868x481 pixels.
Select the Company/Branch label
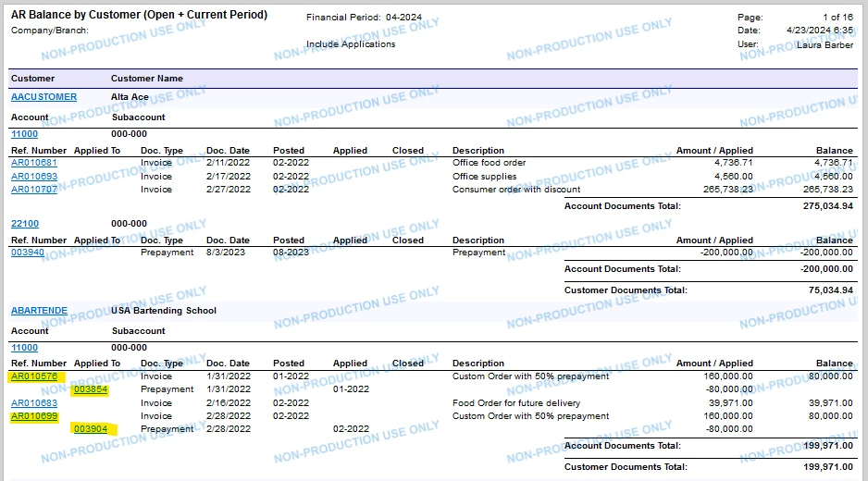tap(49, 31)
